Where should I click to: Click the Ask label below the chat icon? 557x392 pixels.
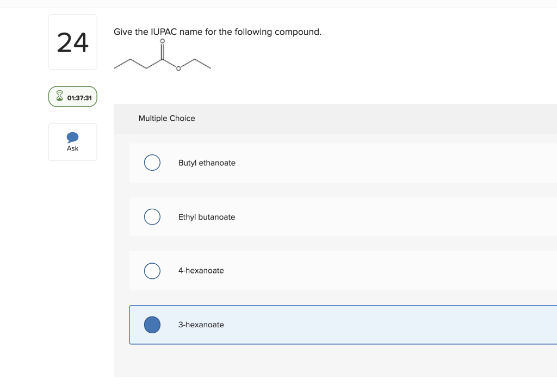pyautogui.click(x=72, y=147)
